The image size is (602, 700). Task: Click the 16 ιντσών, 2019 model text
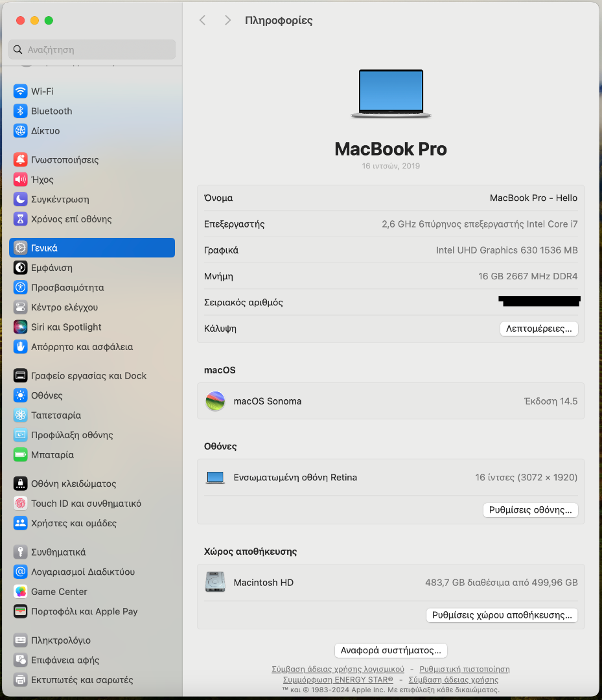click(391, 166)
